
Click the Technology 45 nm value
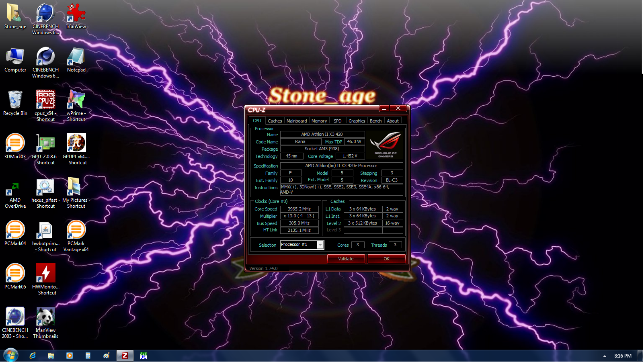click(x=292, y=156)
